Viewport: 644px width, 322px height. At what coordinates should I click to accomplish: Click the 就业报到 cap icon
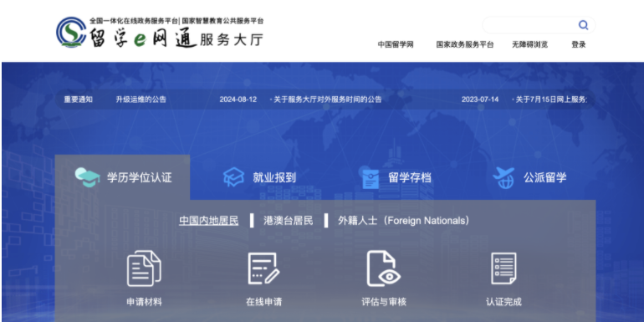233,177
